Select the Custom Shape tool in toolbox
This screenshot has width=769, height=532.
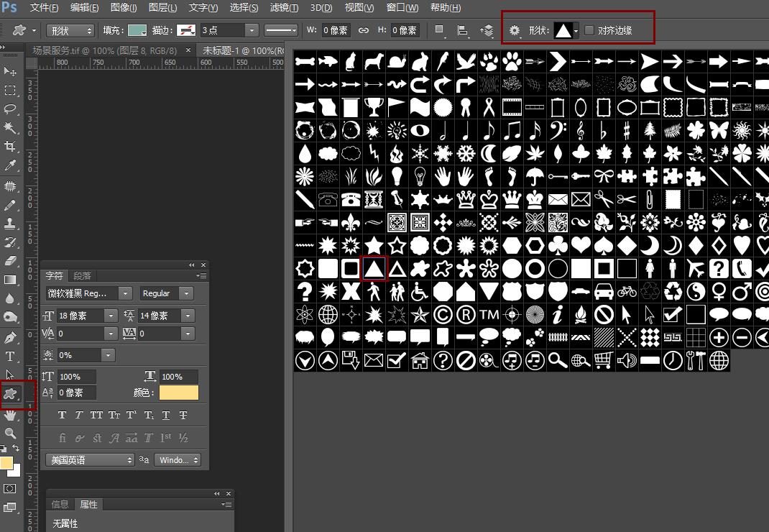10,393
